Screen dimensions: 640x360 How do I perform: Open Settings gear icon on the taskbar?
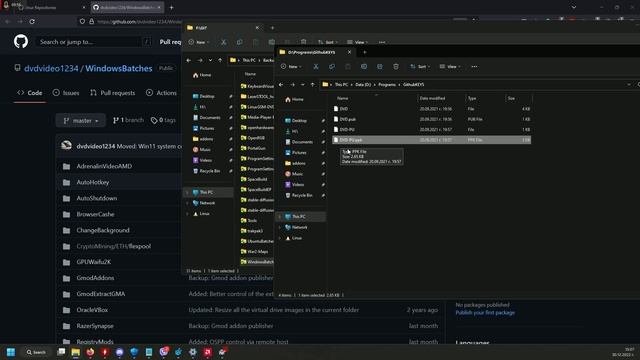[193, 352]
